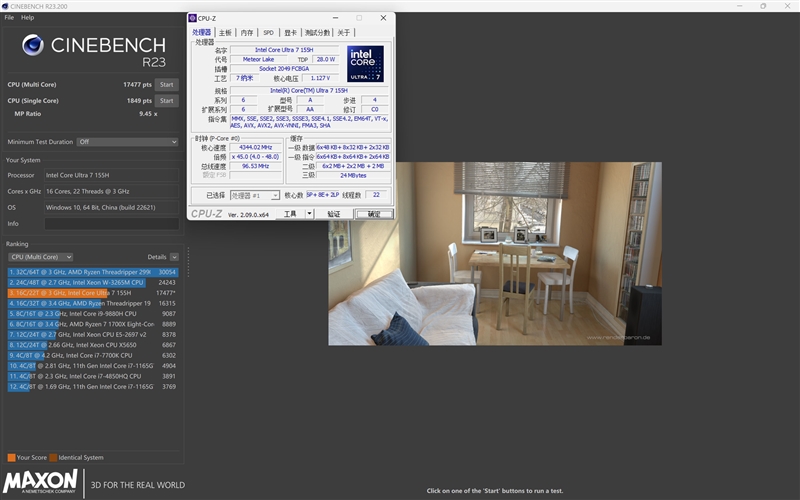Viewport: 800px width, 500px height.
Task: Click the 倍频 x 45.0 (4.0 - 48.0) multiplier field
Action: point(256,157)
